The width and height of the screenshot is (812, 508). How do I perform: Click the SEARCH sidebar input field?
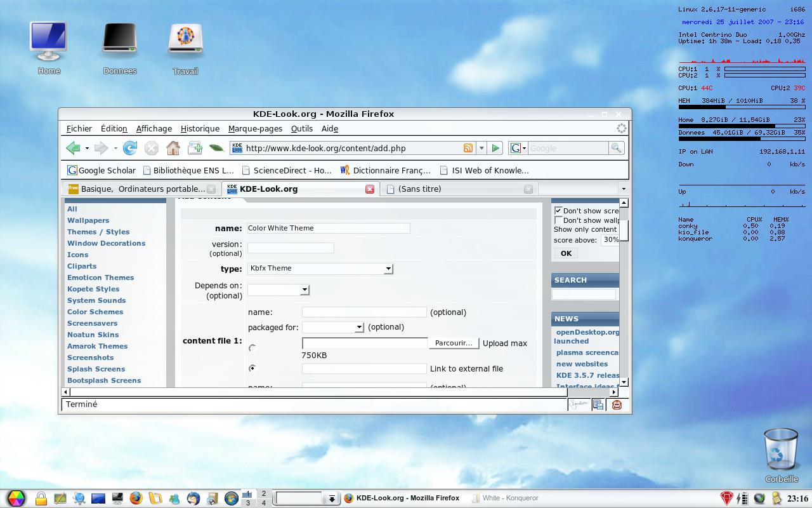tap(584, 294)
